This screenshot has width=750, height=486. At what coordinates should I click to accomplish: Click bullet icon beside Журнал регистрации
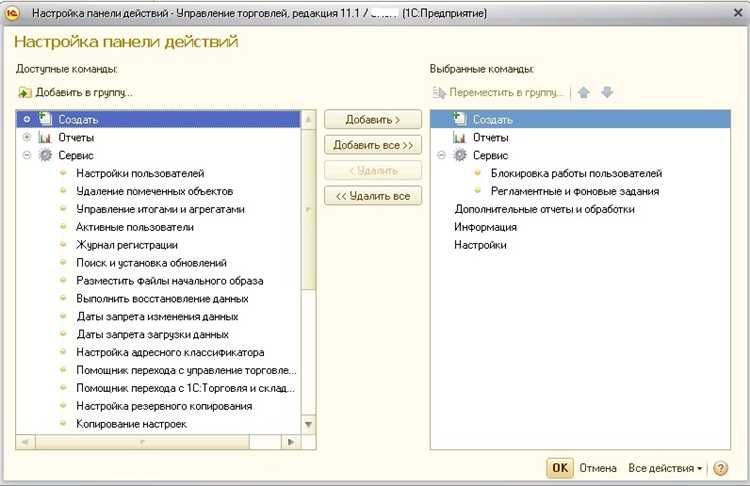63,244
